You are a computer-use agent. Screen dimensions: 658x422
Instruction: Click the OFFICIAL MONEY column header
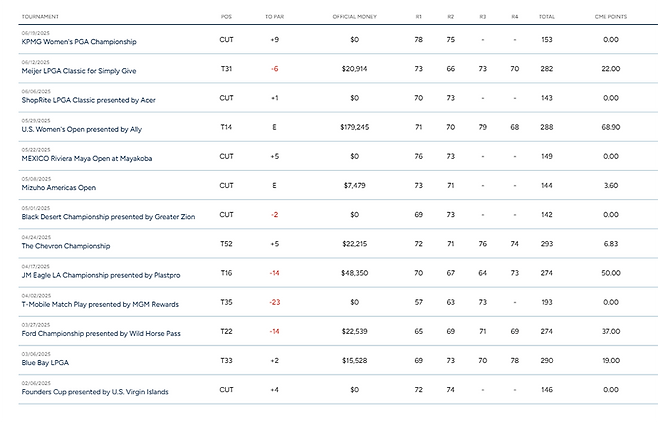coord(354,17)
